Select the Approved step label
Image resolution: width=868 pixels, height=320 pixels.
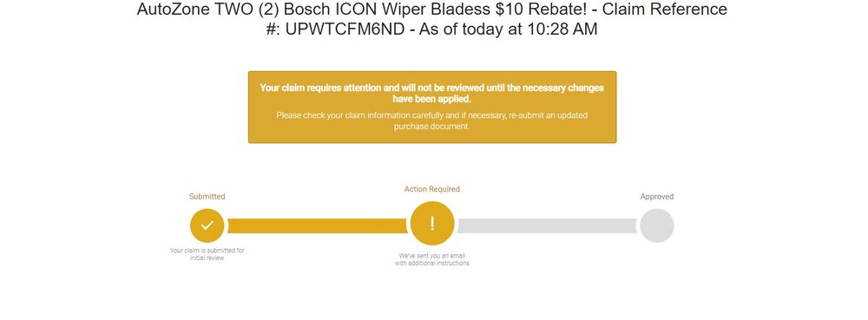(657, 196)
